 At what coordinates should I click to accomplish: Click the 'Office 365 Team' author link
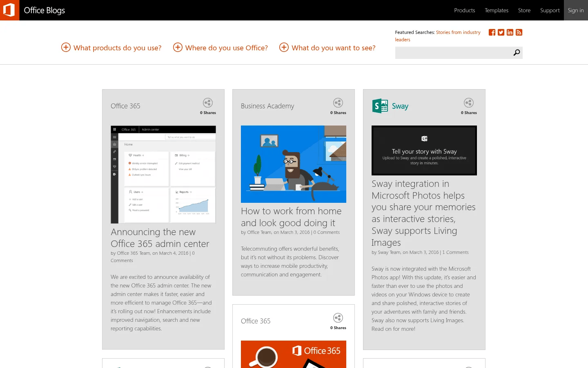pos(134,253)
